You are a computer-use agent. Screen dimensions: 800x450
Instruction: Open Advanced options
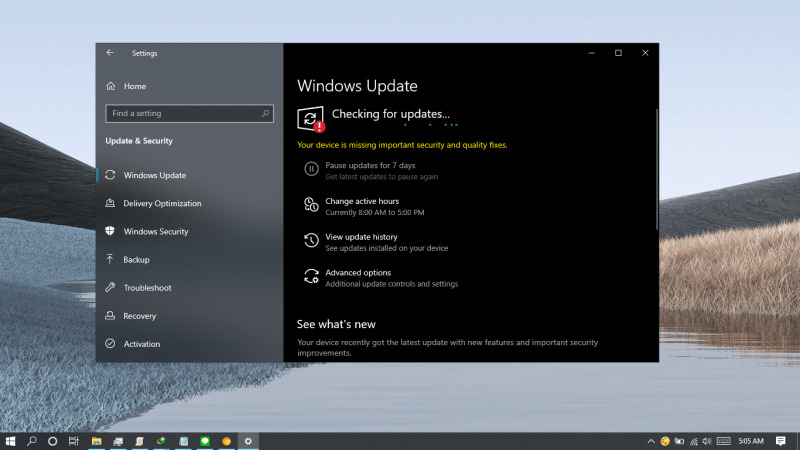pyautogui.click(x=358, y=272)
